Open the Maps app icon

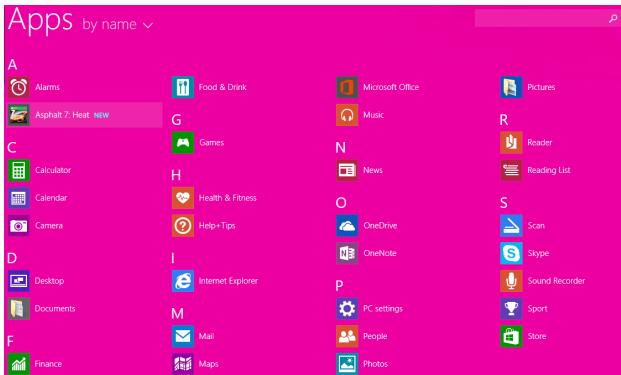click(x=183, y=364)
